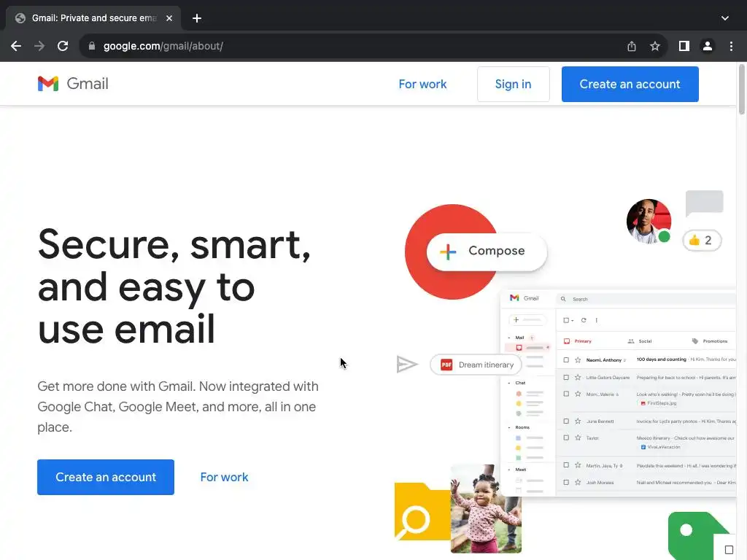Image resolution: width=747 pixels, height=560 pixels.
Task: Click Create an account below the description
Action: (106, 477)
